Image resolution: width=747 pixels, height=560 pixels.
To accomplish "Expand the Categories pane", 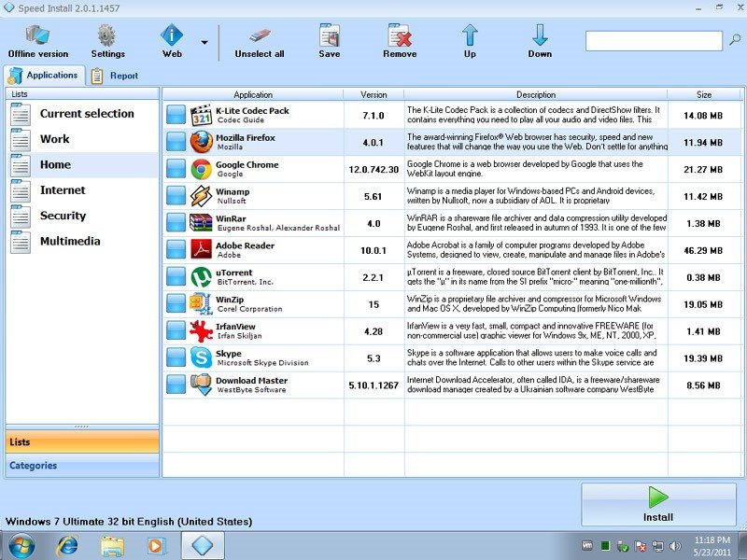I will coord(82,465).
